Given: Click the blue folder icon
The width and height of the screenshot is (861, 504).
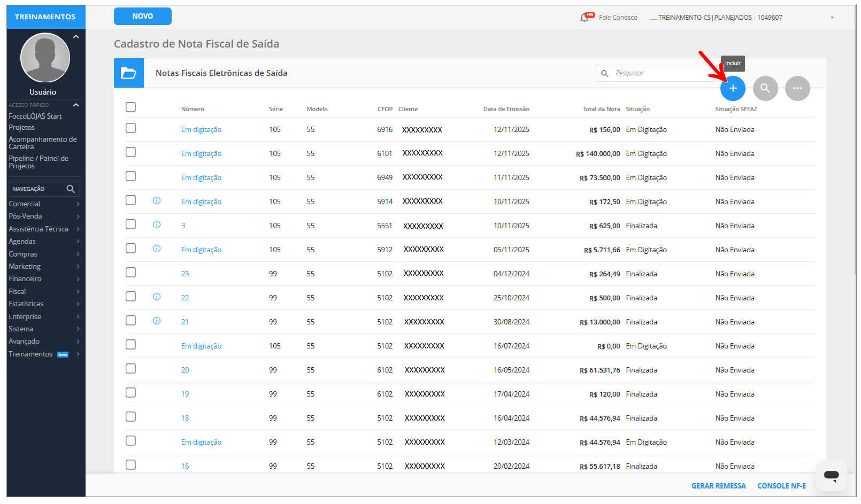Looking at the screenshot, I should pos(128,73).
